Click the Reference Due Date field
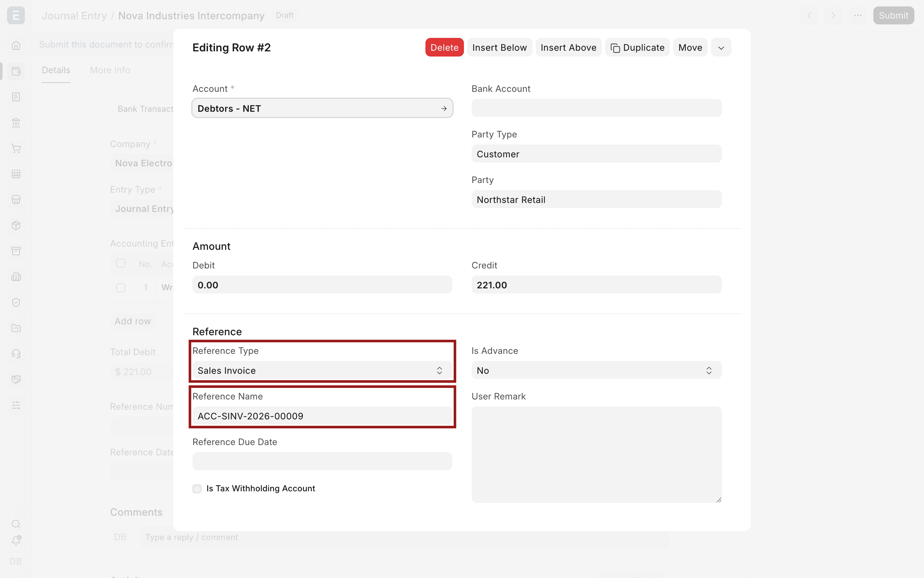Screen dimensions: 924x578 click(x=322, y=461)
